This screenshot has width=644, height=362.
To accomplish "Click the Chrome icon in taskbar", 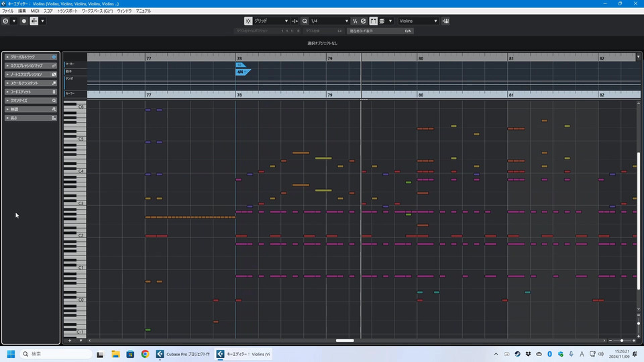I will [145, 354].
